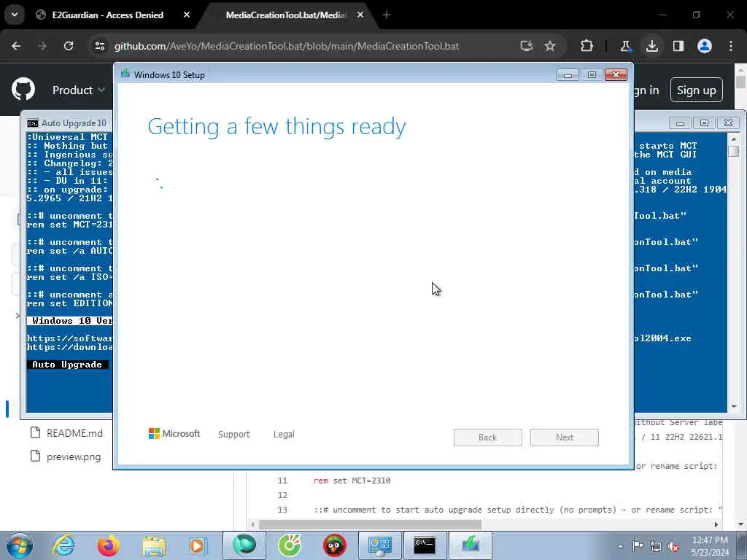The image size is (747, 560).
Task: Close the MediaCreationTool.bat tab
Action: point(360,15)
